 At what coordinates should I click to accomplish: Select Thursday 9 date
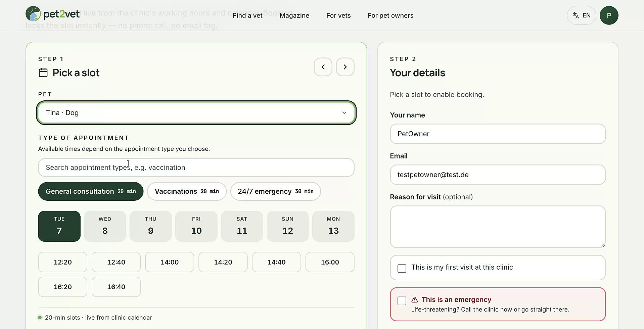pos(151,226)
